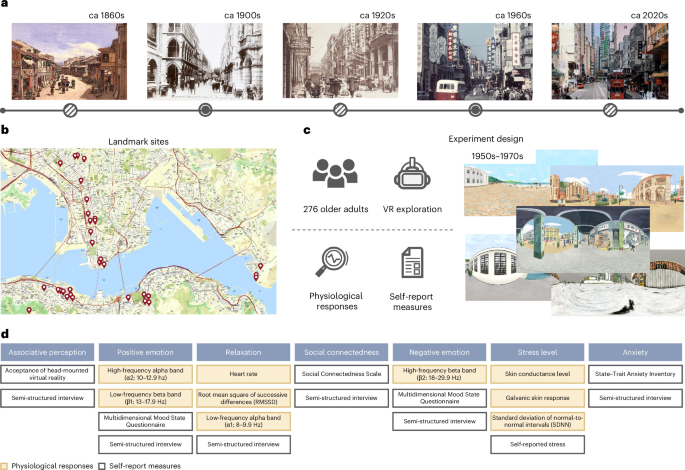
Task: Click the 1950s–1970s label
Action: click(x=497, y=156)
